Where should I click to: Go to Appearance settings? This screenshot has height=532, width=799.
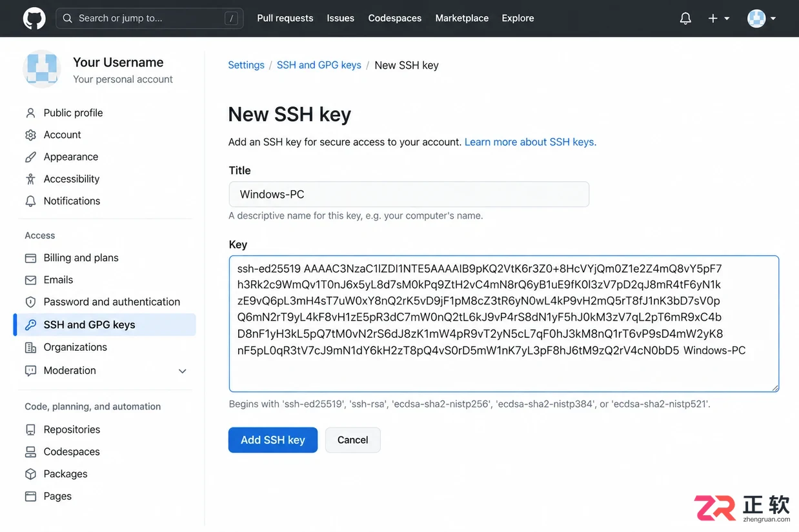tap(71, 157)
